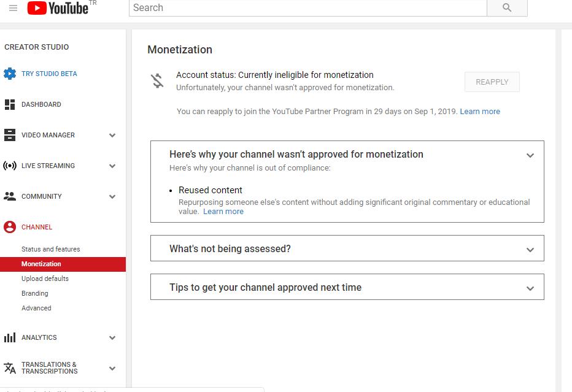
Task: Collapse the why-not-approved section chevron
Action: coord(530,155)
